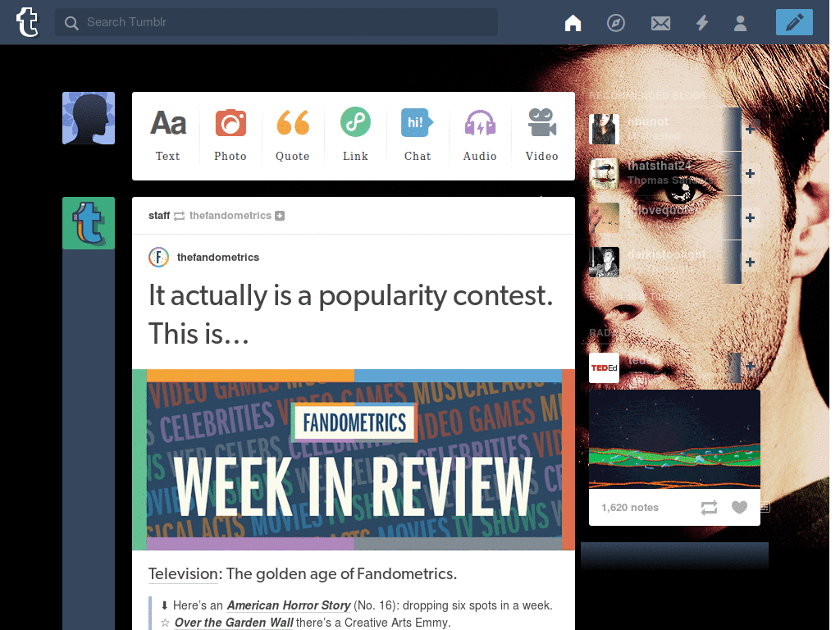The image size is (840, 630).
Task: Create a new Chat post
Action: tap(418, 135)
